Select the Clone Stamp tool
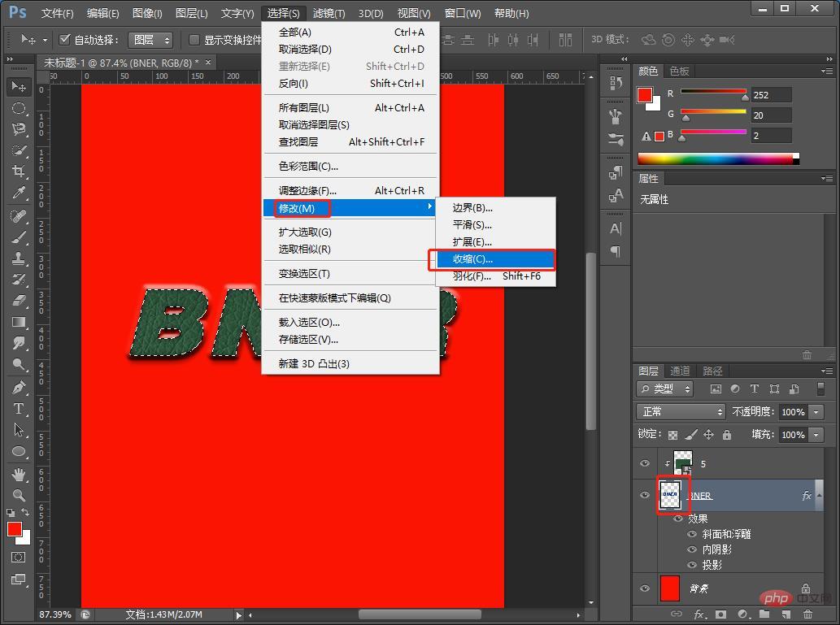 [19, 258]
